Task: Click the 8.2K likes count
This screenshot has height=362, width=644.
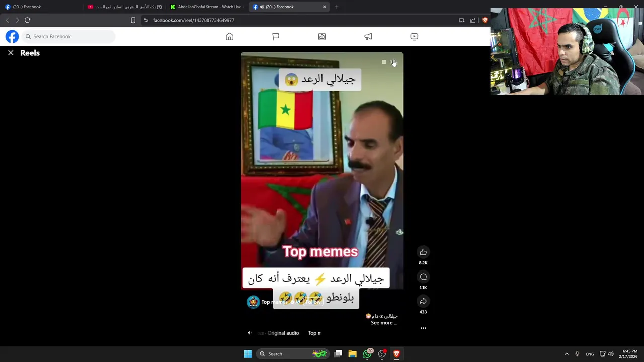Action: (x=423, y=263)
